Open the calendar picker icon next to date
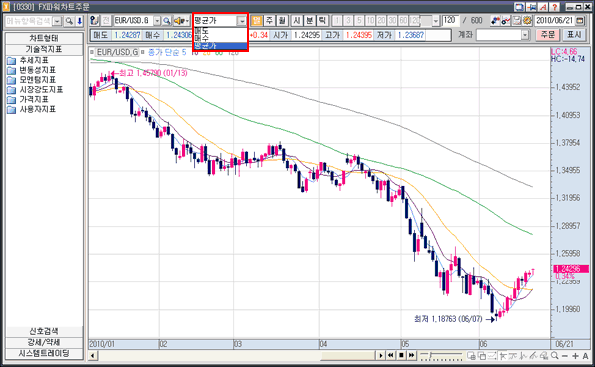 [580, 20]
